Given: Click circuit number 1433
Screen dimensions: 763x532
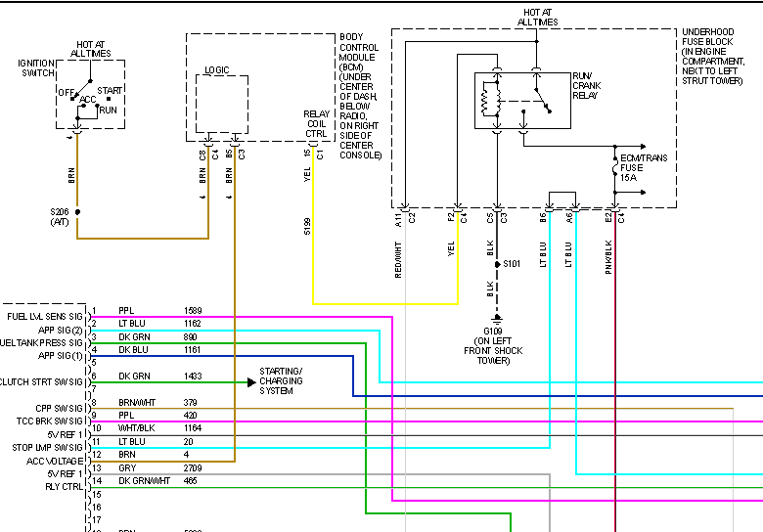Looking at the screenshot, I should click(194, 376).
